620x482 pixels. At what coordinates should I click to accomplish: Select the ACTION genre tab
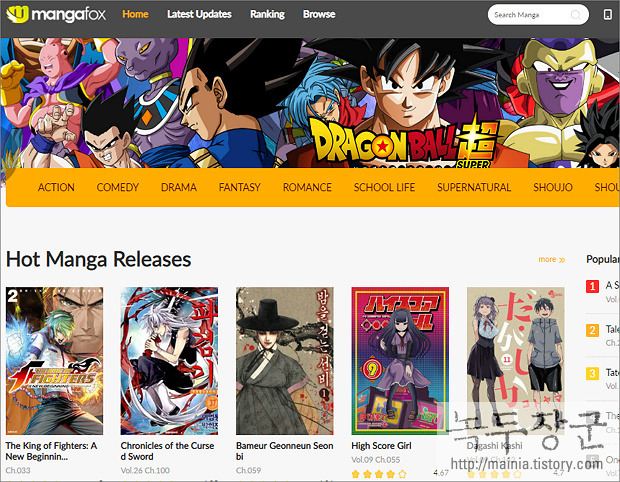click(56, 187)
